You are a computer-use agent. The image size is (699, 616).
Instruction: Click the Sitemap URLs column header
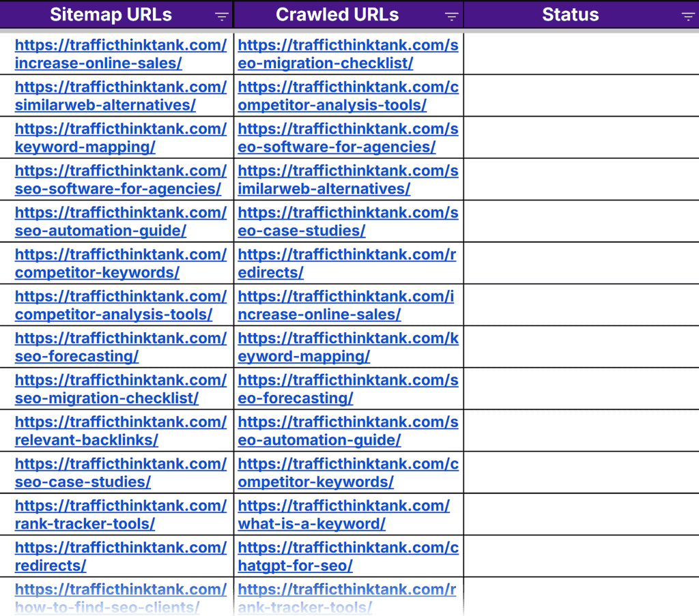(111, 14)
